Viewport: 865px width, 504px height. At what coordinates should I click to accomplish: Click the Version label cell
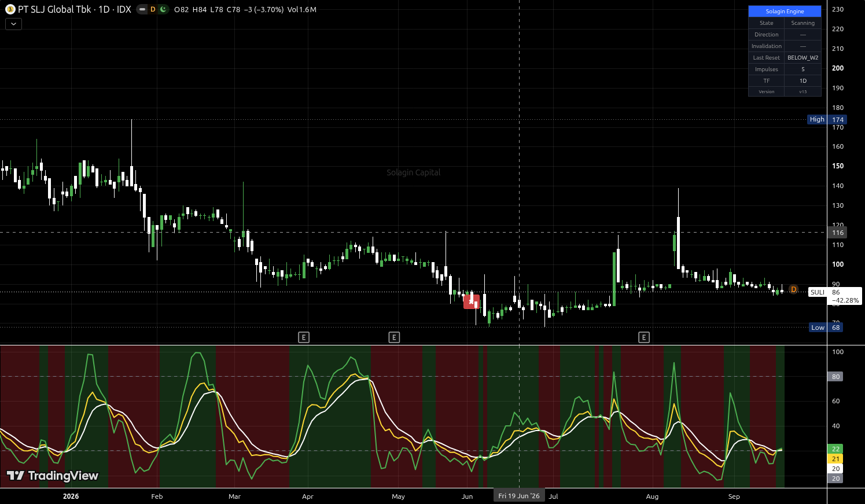[x=767, y=91]
